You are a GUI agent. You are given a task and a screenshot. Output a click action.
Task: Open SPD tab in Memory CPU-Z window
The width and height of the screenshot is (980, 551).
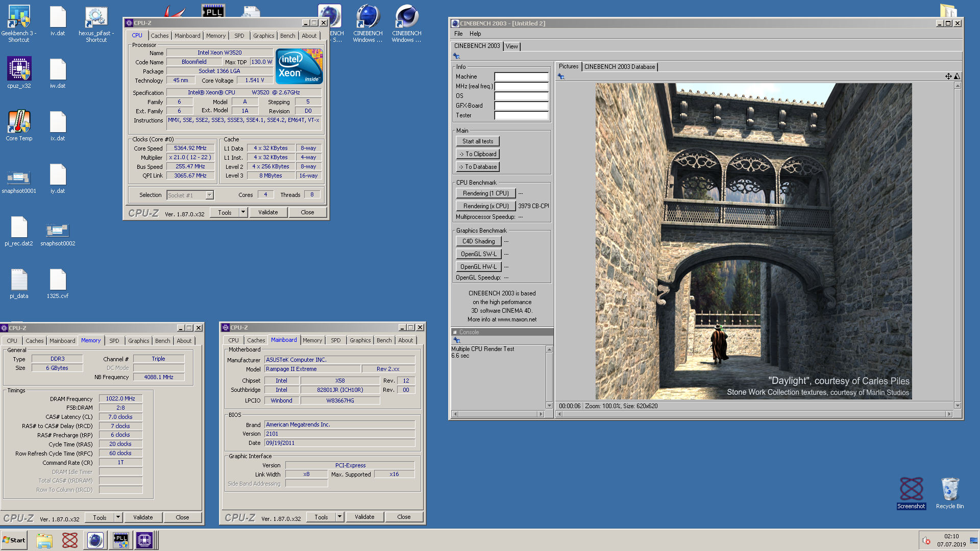pyautogui.click(x=114, y=341)
